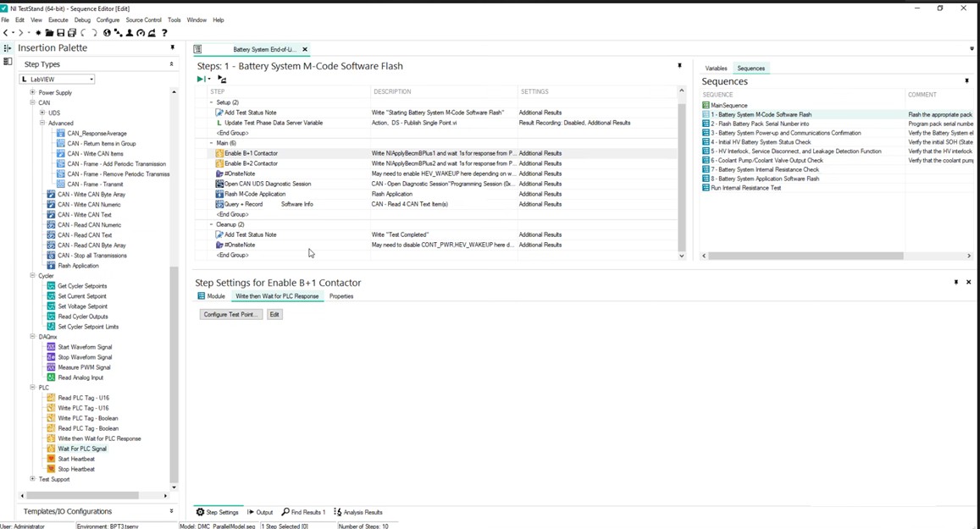
Task: Pin the Sequences panel
Action: 967,81
